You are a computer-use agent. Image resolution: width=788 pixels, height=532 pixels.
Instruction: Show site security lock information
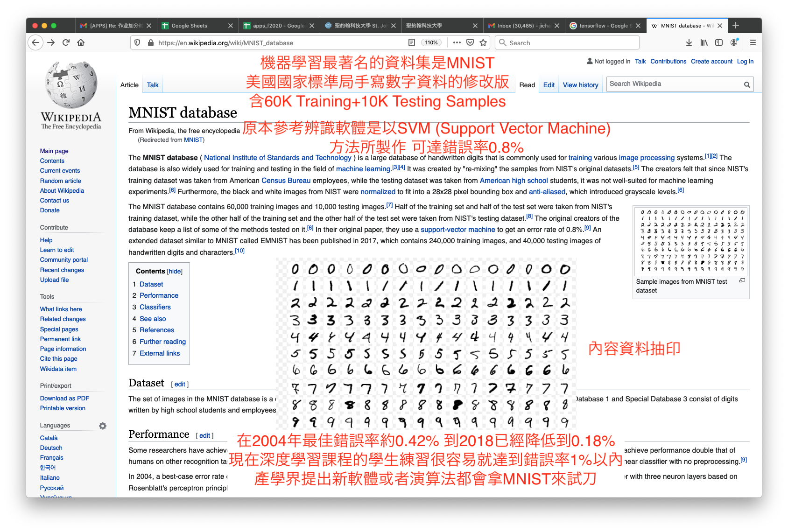150,42
